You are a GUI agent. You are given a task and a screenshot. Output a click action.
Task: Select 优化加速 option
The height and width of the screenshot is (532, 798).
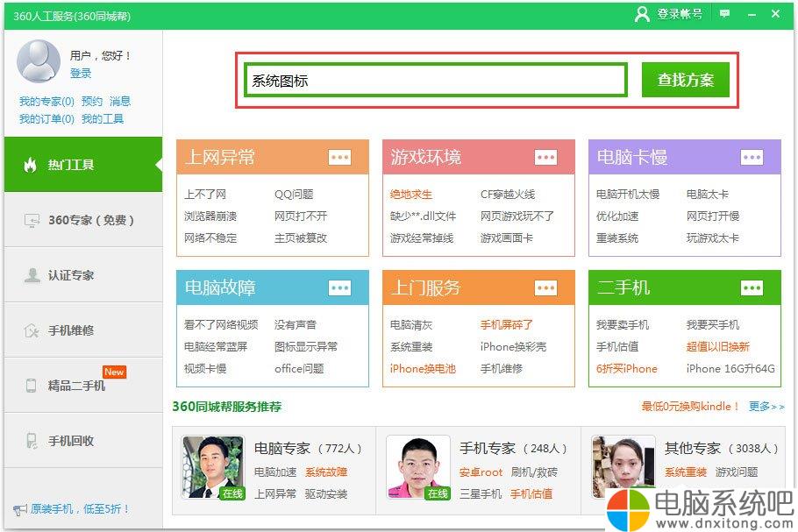coord(616,216)
